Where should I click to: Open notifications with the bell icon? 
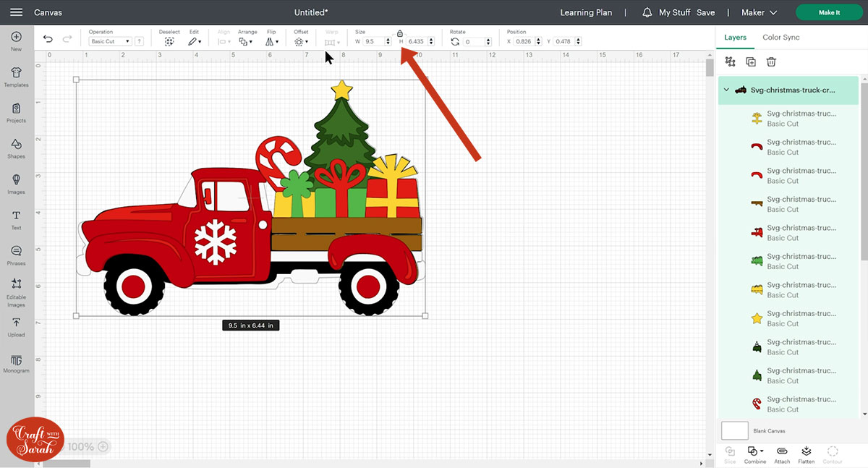point(647,12)
